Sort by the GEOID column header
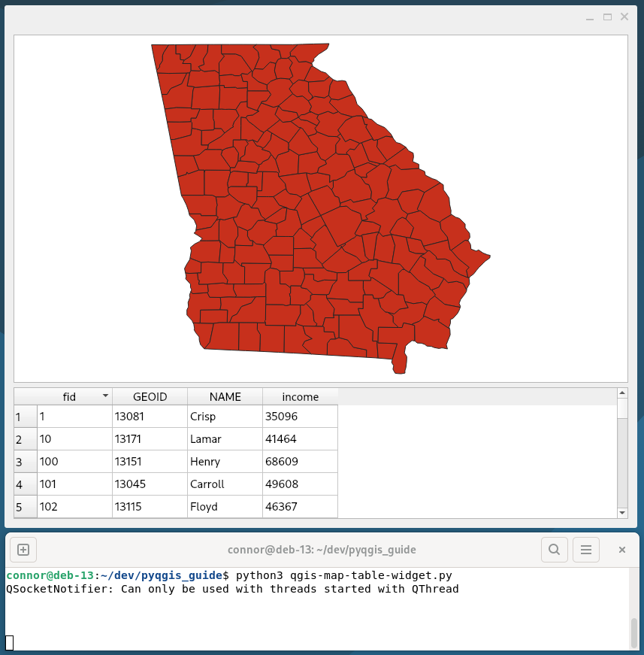The height and width of the screenshot is (655, 644). click(x=150, y=396)
